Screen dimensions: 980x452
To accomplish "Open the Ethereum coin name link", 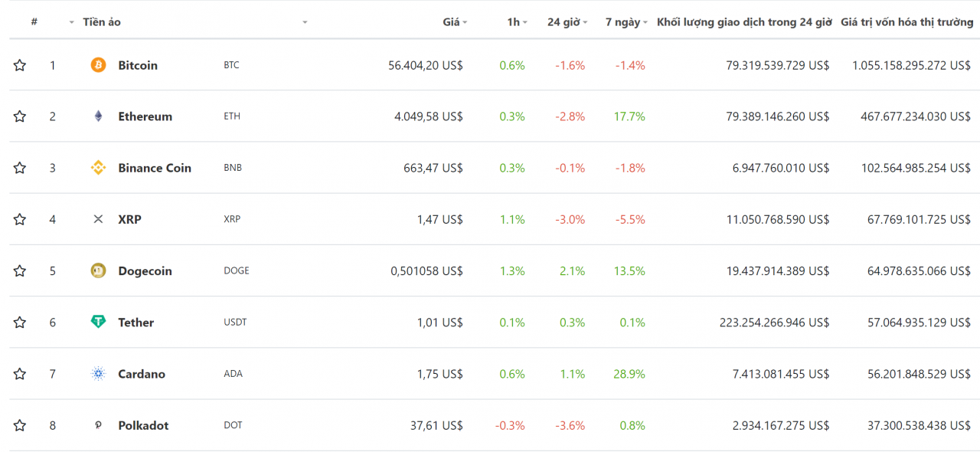I will pos(145,116).
